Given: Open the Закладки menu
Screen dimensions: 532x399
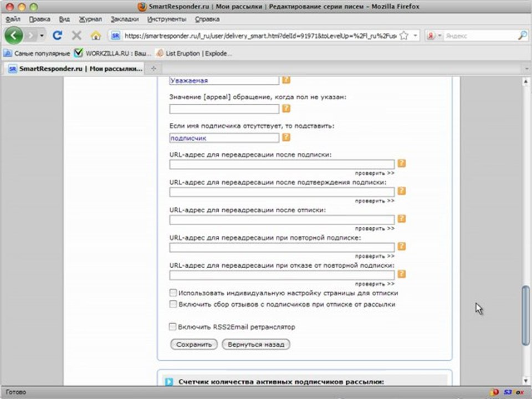Looking at the screenshot, I should pyautogui.click(x=125, y=19).
